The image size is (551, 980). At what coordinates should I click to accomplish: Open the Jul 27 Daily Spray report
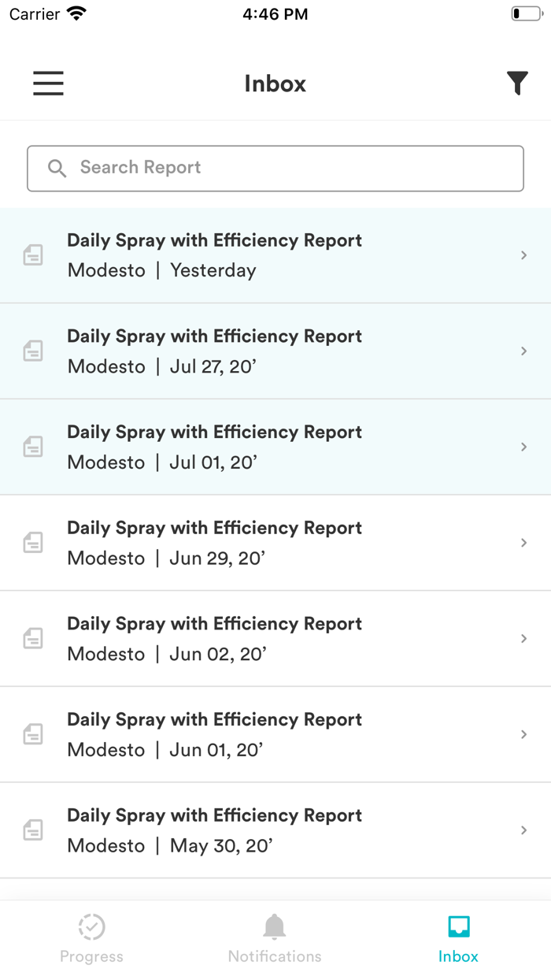point(214,351)
